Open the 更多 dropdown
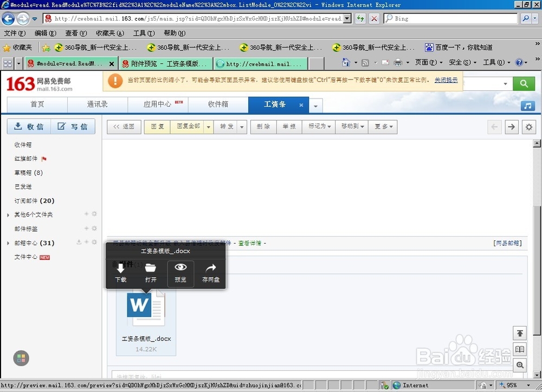The image size is (542, 392). (x=383, y=126)
